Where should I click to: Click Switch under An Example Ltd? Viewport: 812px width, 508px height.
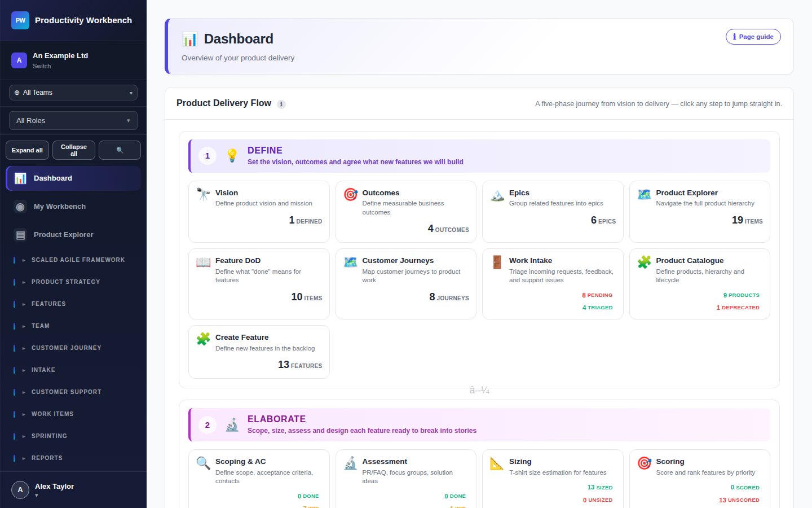pyautogui.click(x=42, y=66)
